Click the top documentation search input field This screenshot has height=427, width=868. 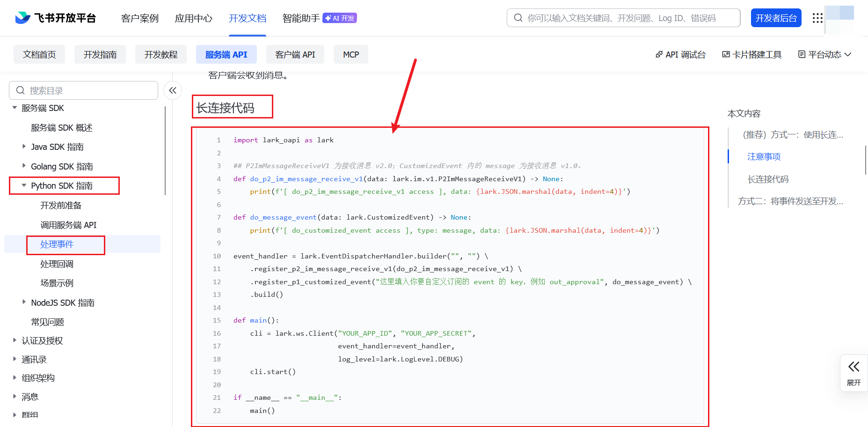[622, 17]
